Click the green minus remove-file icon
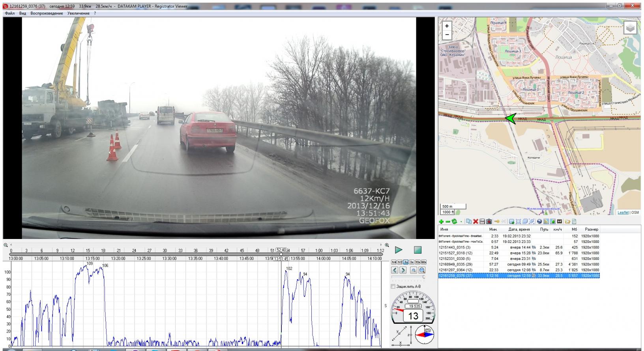644x351 pixels. [x=448, y=222]
